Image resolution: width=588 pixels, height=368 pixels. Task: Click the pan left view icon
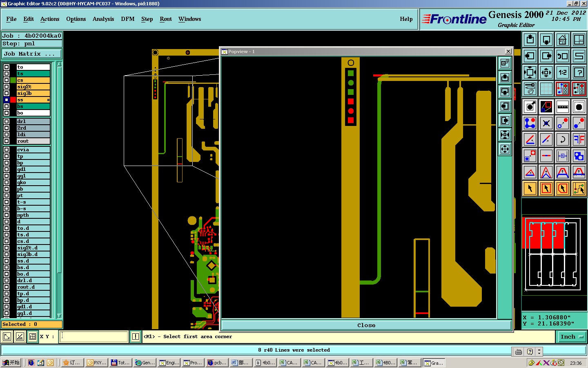point(530,56)
